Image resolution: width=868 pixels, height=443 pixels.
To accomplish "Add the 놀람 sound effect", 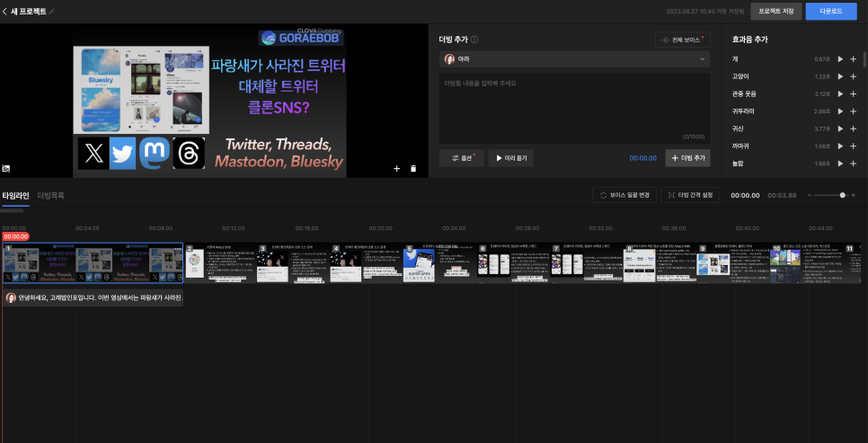I will [x=853, y=164].
